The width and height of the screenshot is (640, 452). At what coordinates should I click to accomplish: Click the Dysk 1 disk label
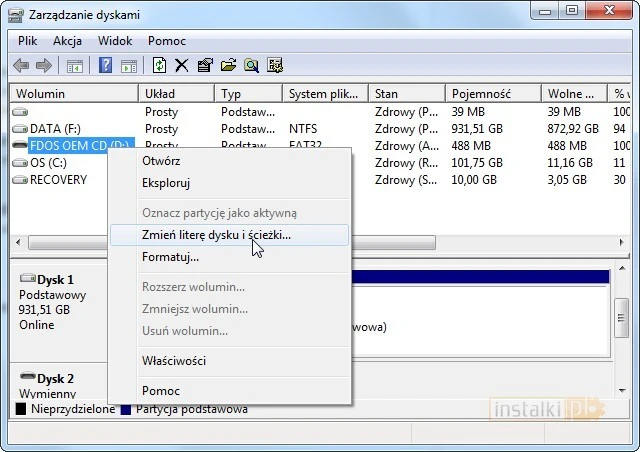[56, 280]
